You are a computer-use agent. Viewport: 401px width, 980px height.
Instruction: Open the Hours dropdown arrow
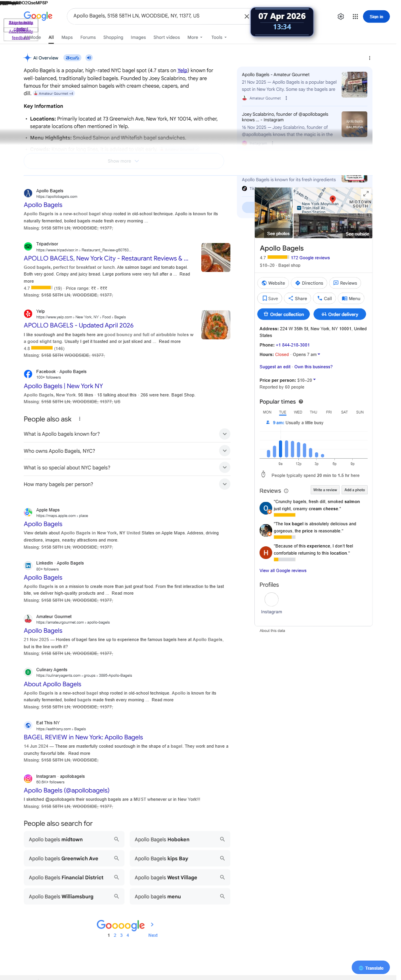319,354
